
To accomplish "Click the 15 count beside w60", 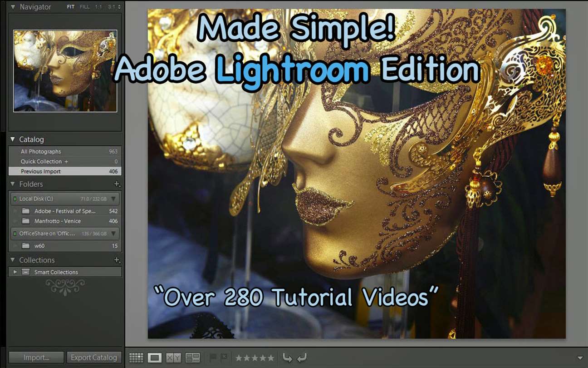I will click(115, 246).
